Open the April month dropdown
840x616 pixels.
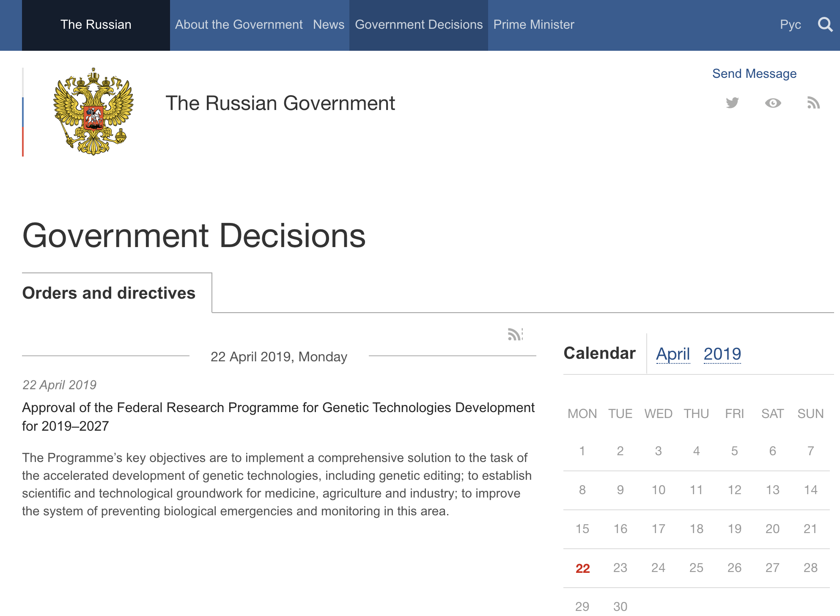(673, 354)
